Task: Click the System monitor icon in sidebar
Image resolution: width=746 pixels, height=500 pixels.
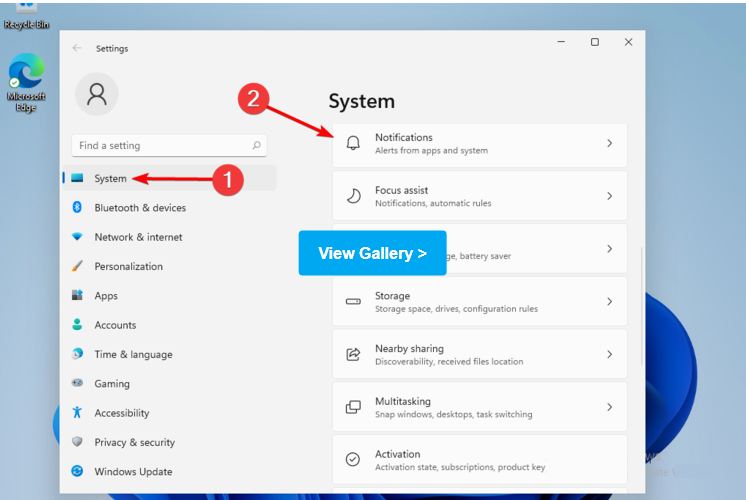Action: coord(77,178)
